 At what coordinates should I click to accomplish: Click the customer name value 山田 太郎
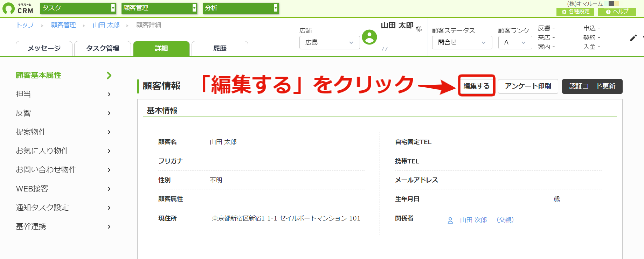[x=223, y=142]
